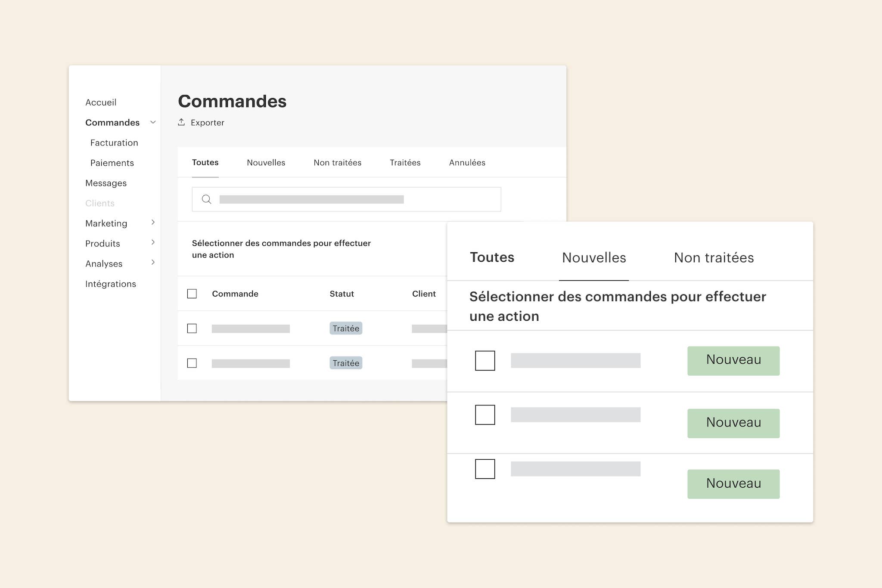Open Paiements from the sidebar
882x588 pixels.
(x=112, y=163)
